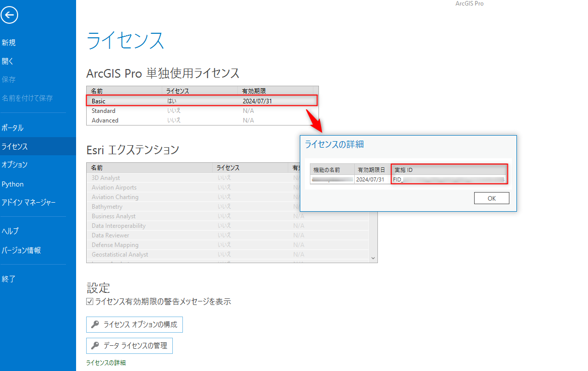588x371 pixels.
Task: Toggle ライセンス有効期限の警告メッセージを表示 checkbox
Action: coord(90,302)
